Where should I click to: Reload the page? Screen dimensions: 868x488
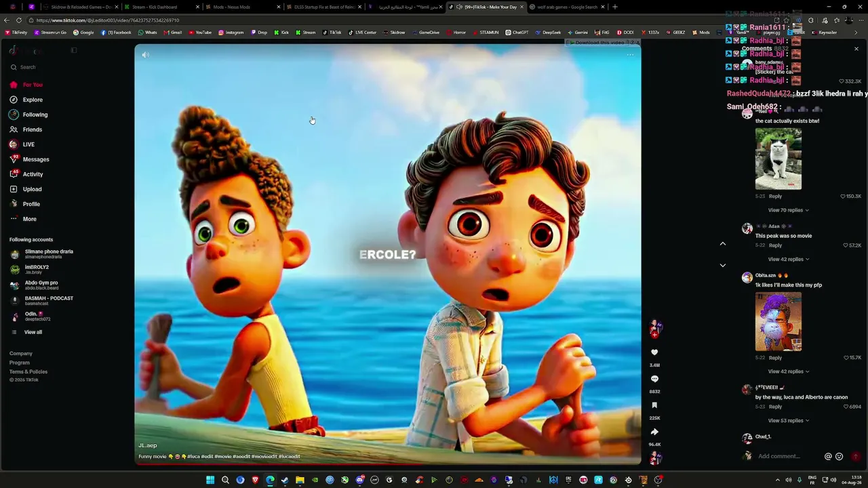coord(19,20)
